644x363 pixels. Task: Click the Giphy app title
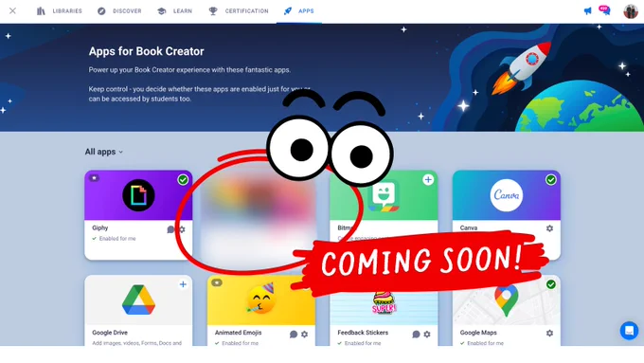point(99,227)
